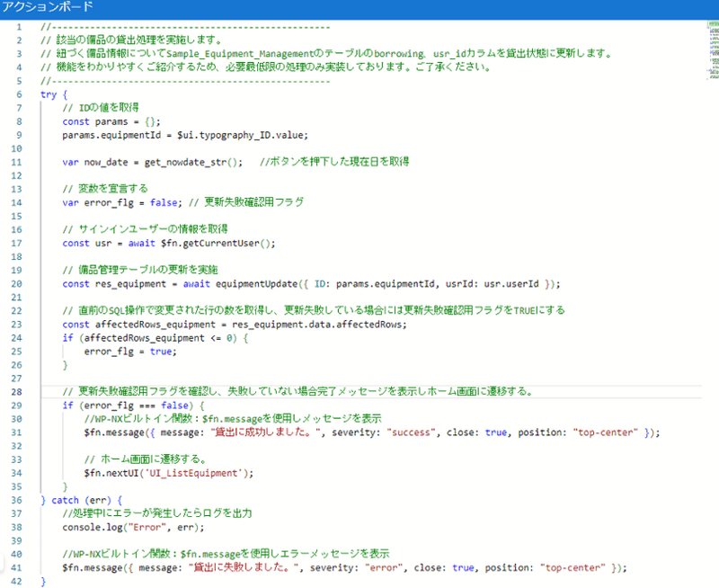719x588 pixels.
Task: Click 'Sample_Equipment_Management' in line 3 comment
Action: pos(239,54)
